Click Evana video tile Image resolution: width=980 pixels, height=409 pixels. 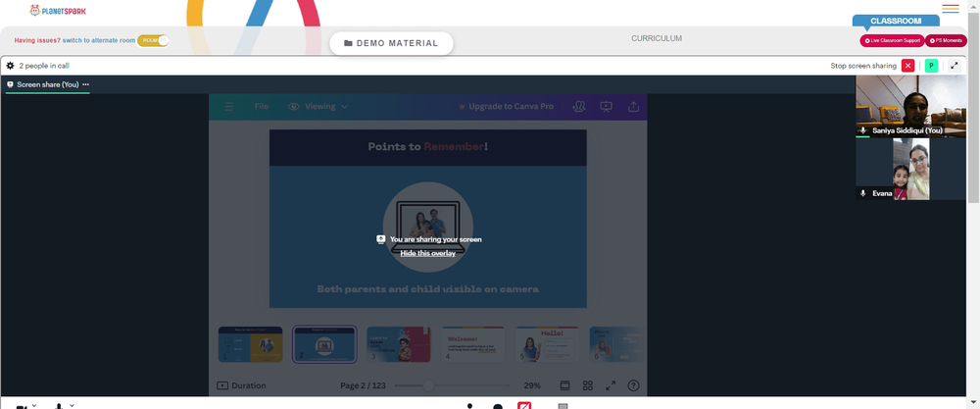click(910, 169)
